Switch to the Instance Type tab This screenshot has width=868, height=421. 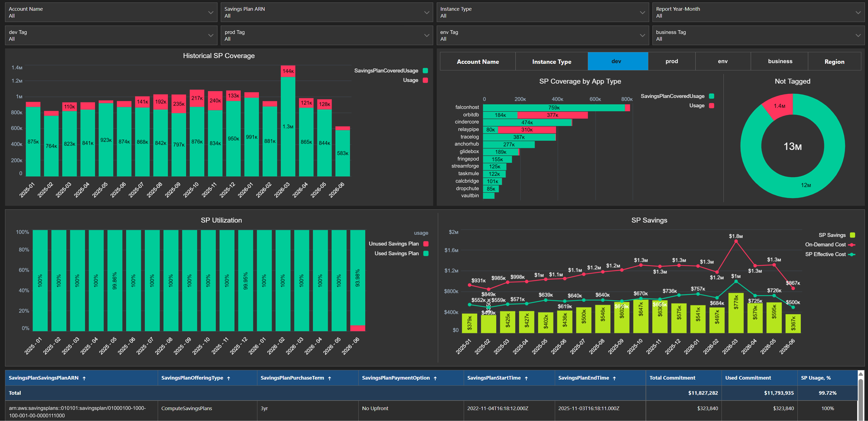(x=551, y=61)
